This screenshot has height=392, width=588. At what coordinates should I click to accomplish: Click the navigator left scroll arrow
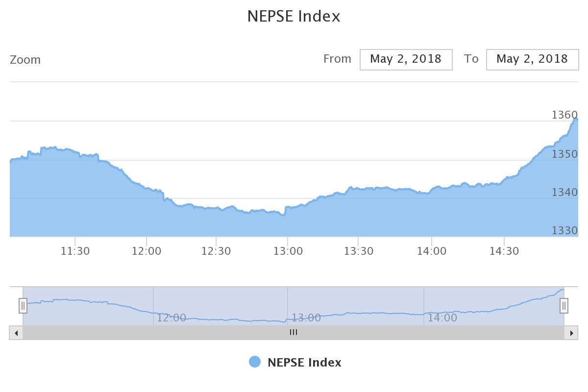[16, 333]
